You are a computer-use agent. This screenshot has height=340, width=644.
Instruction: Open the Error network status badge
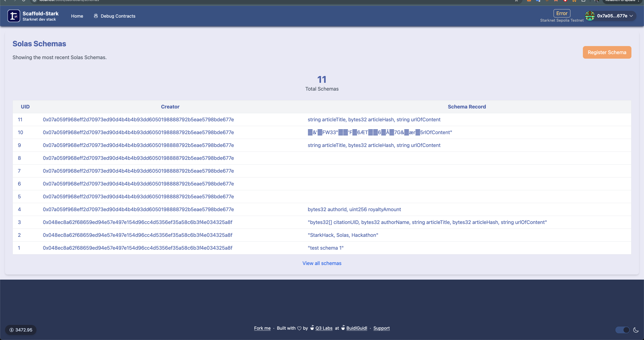(561, 13)
